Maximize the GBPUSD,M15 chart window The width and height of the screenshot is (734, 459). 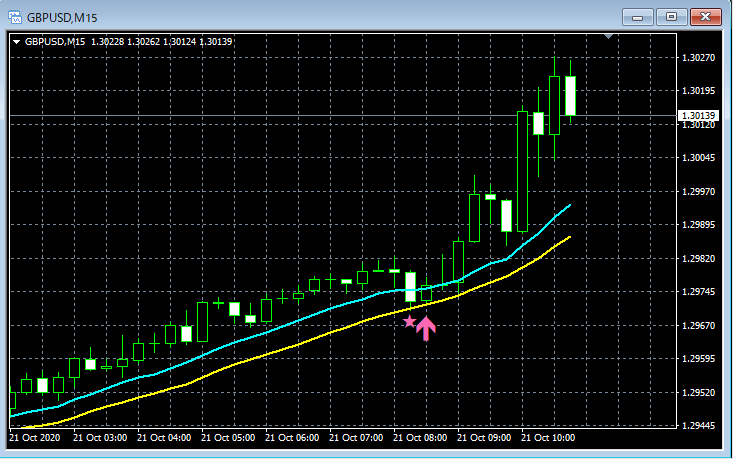tap(671, 17)
